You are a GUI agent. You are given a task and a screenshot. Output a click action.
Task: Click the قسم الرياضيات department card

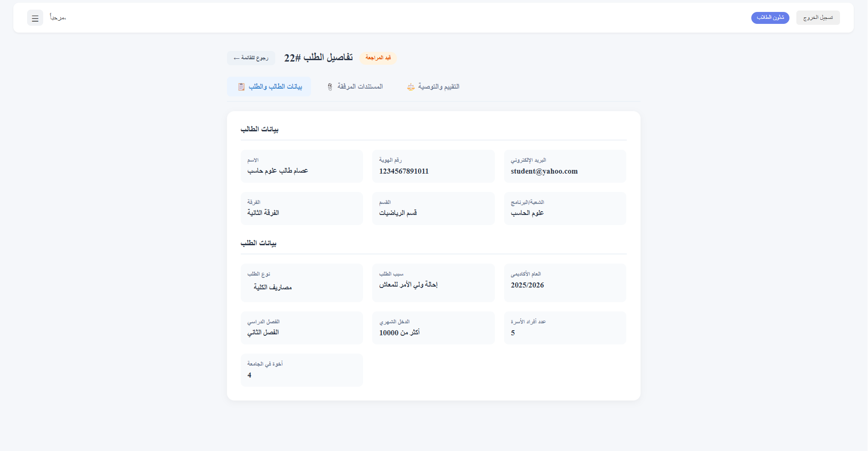pos(433,208)
